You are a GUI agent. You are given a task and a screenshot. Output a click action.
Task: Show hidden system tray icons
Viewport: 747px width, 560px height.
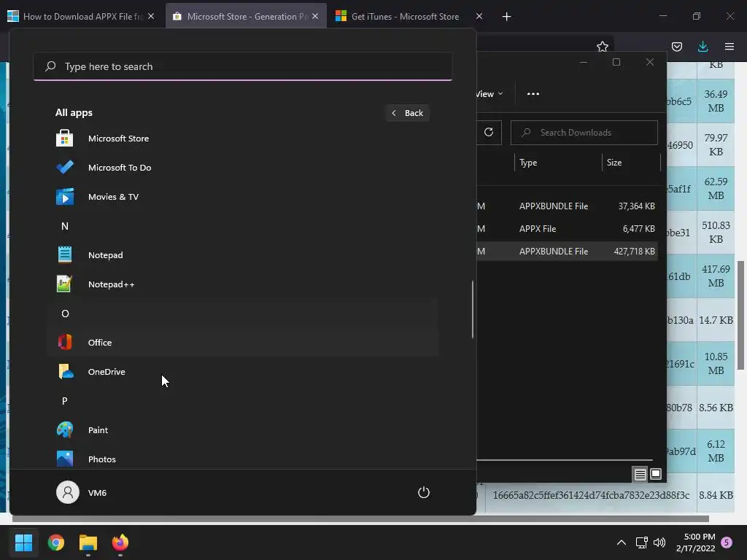622,542
